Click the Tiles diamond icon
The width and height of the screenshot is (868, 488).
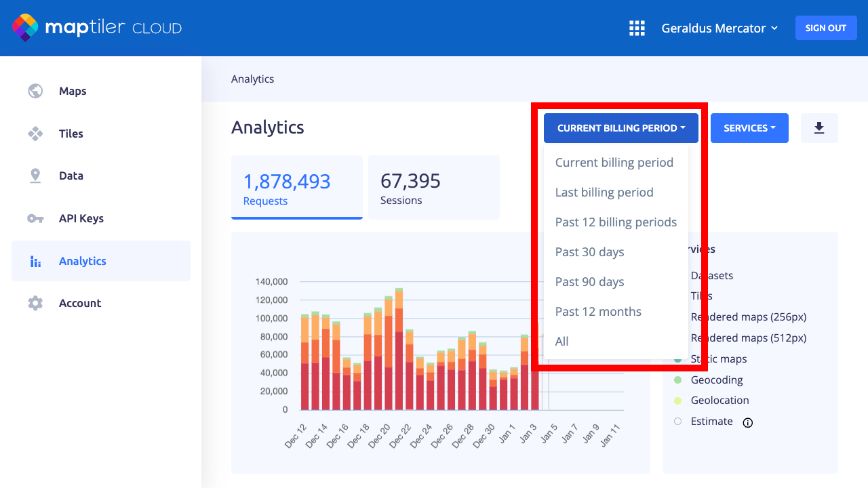coord(35,134)
